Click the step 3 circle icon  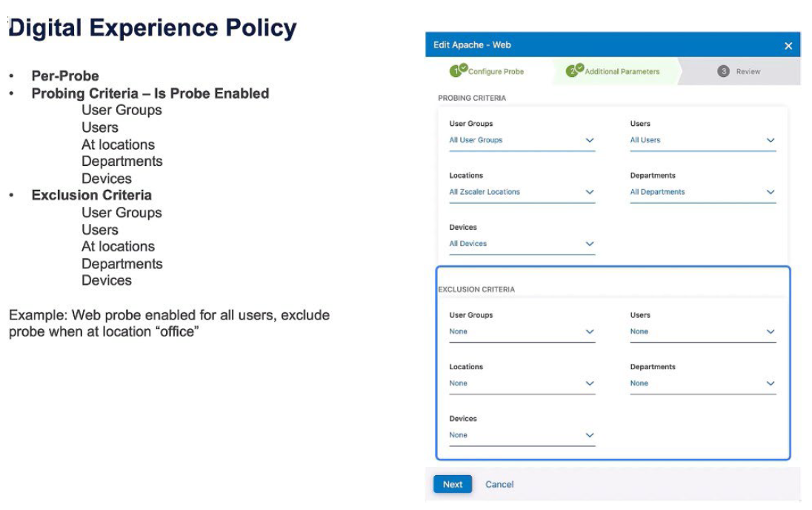(x=723, y=71)
